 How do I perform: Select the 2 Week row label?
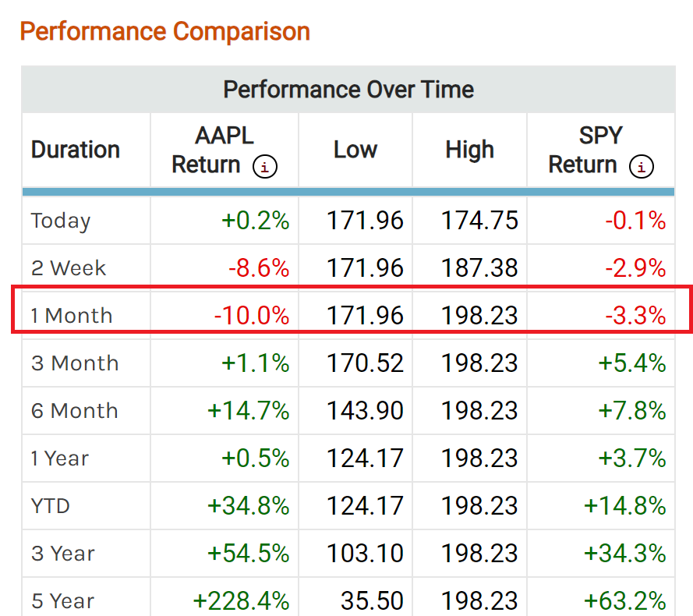(69, 268)
